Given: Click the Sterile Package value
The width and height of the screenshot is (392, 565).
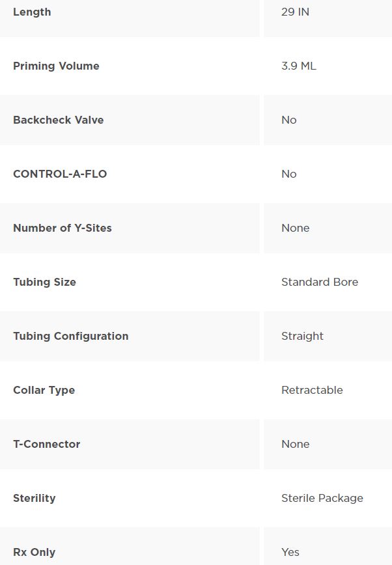Looking at the screenshot, I should point(322,499).
